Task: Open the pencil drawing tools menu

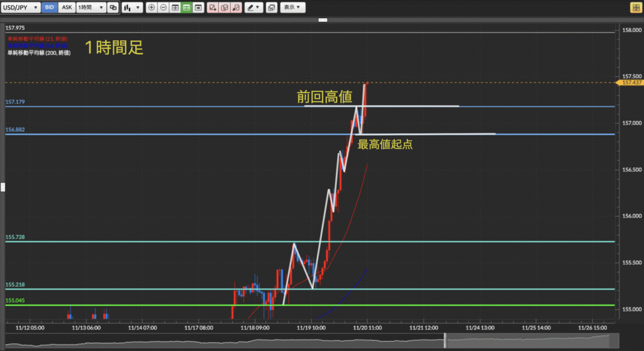Action: pos(254,8)
